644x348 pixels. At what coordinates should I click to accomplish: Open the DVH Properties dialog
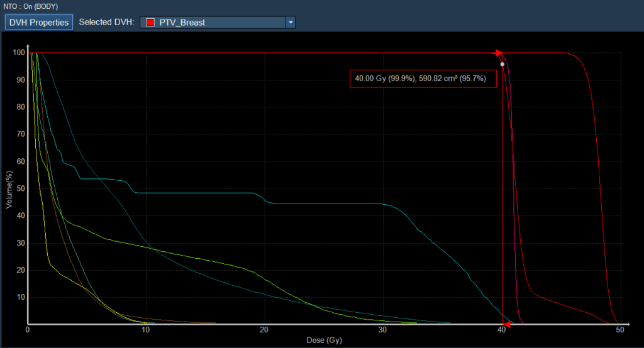coord(39,23)
